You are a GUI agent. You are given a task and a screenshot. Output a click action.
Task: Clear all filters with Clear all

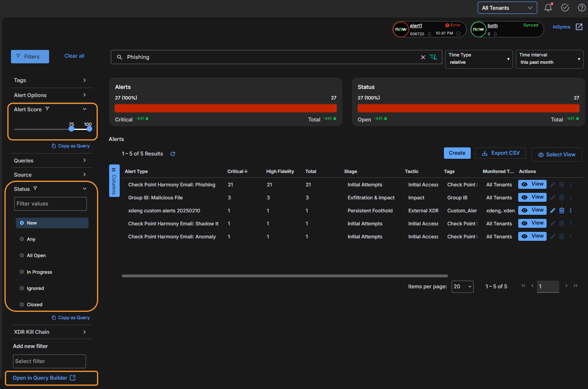point(74,56)
